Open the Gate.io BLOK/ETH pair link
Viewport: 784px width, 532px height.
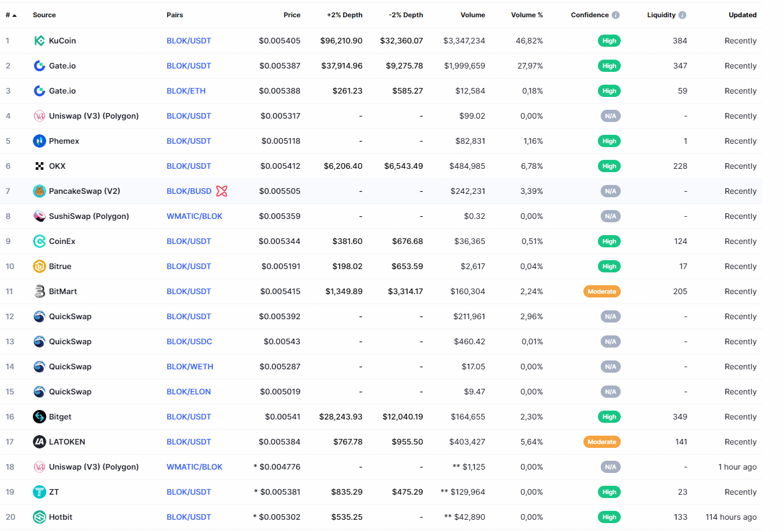click(x=186, y=91)
